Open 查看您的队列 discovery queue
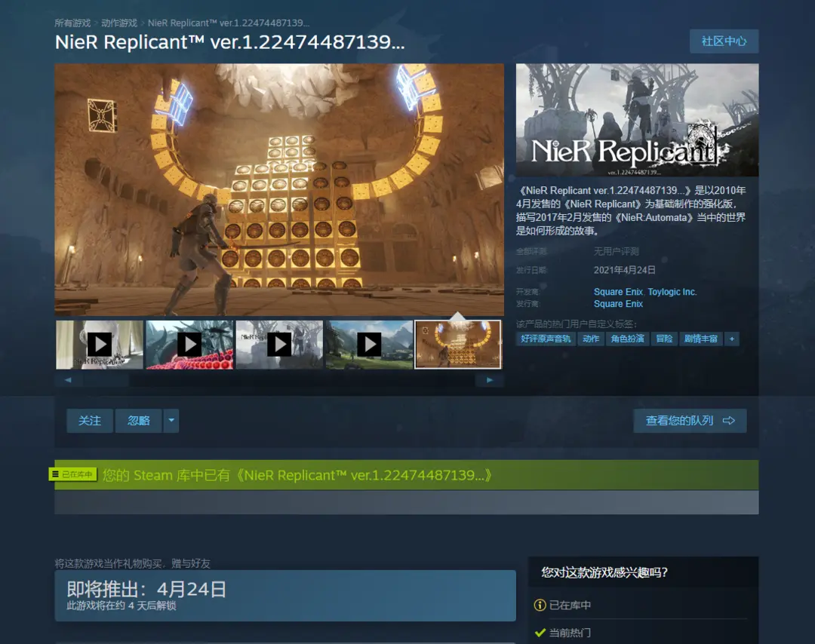This screenshot has width=815, height=644. coord(690,421)
